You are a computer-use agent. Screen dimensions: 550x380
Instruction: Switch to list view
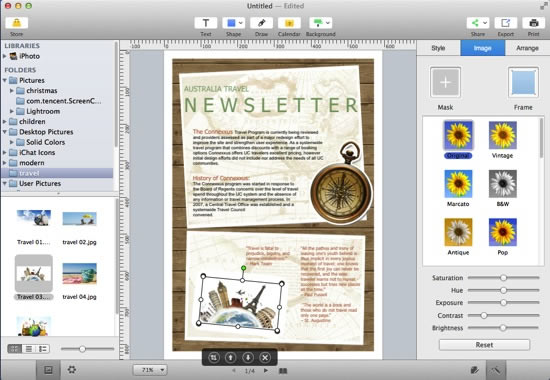pyautogui.click(x=29, y=349)
